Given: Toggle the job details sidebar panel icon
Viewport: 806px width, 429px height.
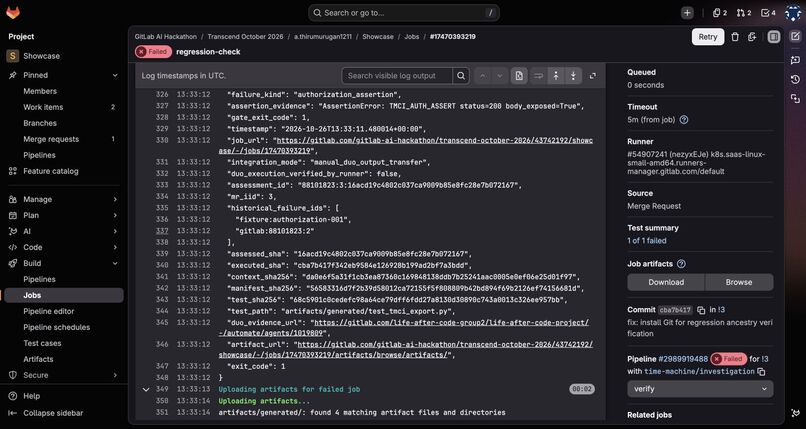Looking at the screenshot, I should pos(774,37).
